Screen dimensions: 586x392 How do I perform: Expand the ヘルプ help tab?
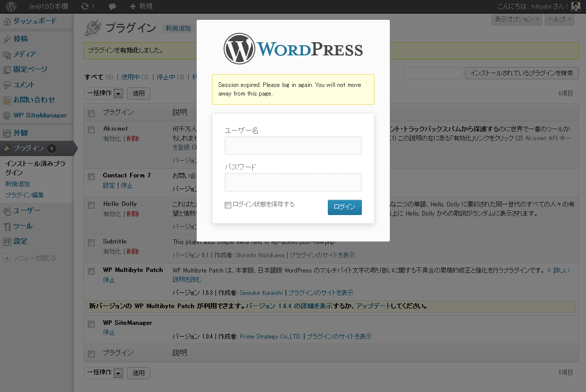[559, 19]
